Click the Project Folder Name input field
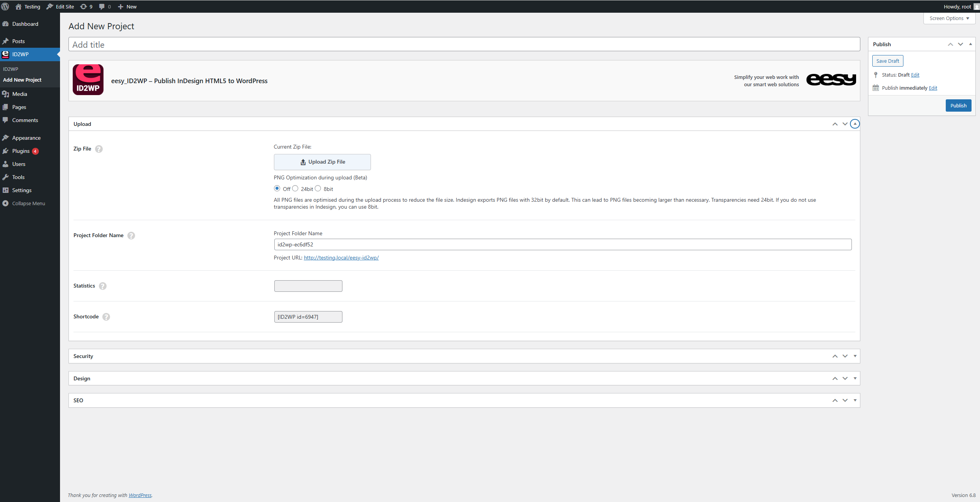Screen dimensions: 980x502 [563, 244]
